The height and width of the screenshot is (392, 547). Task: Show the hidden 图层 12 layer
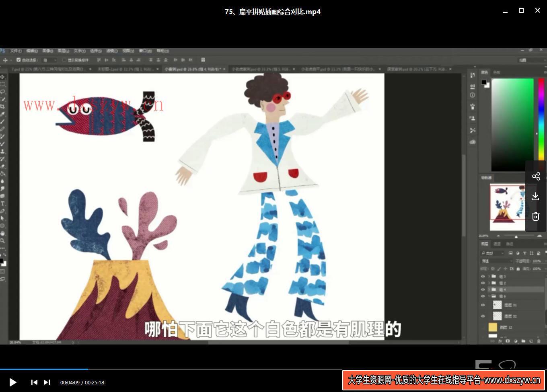click(483, 327)
